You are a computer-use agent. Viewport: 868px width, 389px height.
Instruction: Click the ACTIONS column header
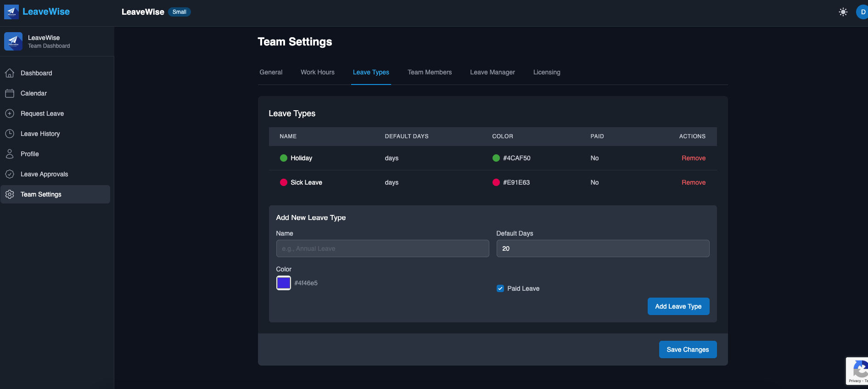click(x=692, y=136)
